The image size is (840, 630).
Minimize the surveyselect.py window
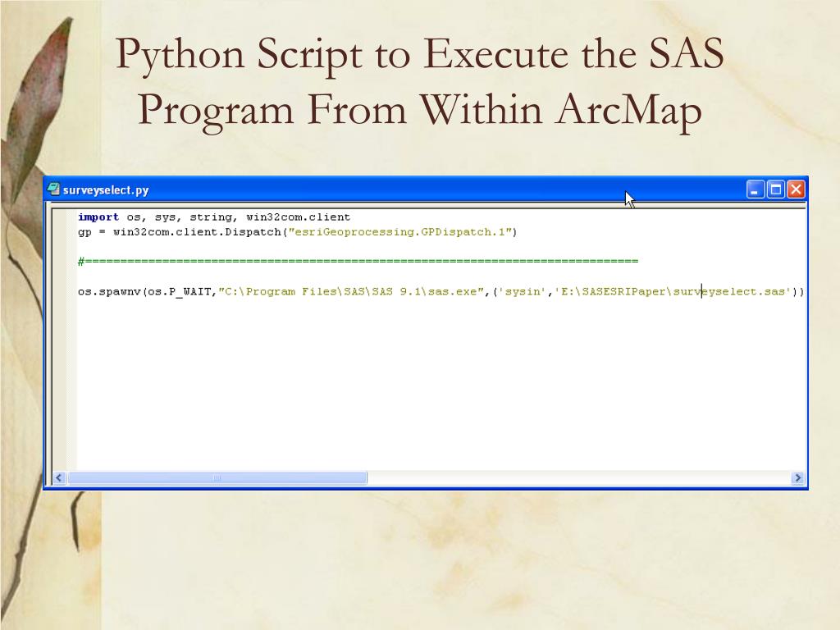point(756,189)
